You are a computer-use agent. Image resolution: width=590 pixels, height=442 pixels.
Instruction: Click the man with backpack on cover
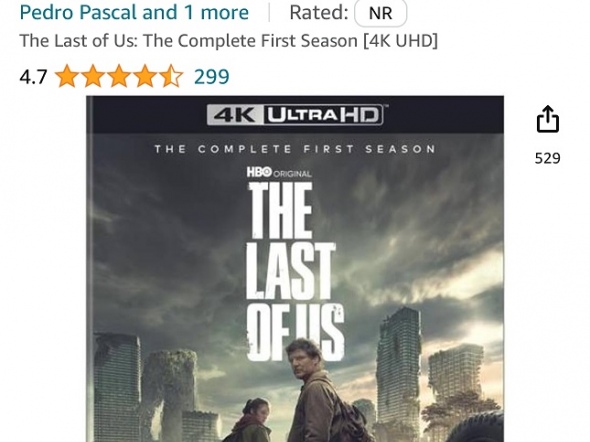click(x=318, y=391)
